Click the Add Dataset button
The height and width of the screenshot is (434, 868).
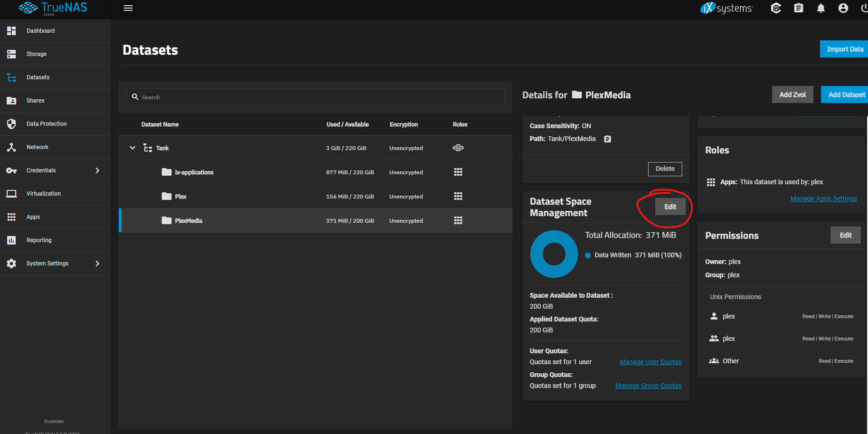pos(845,94)
